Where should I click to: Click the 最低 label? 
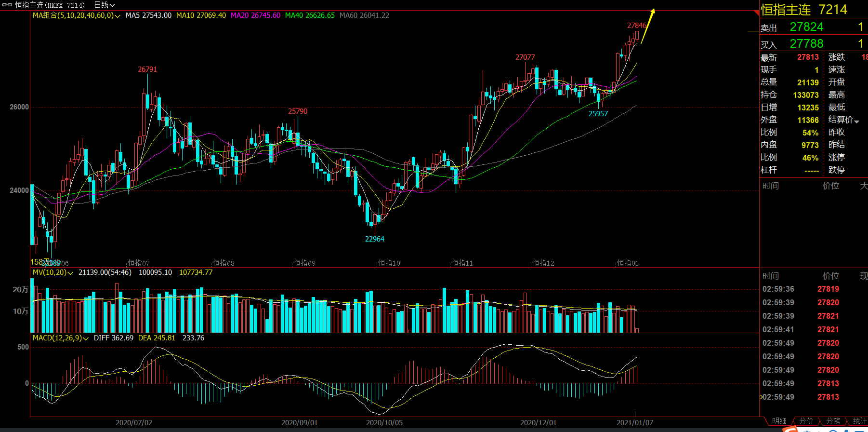point(837,107)
